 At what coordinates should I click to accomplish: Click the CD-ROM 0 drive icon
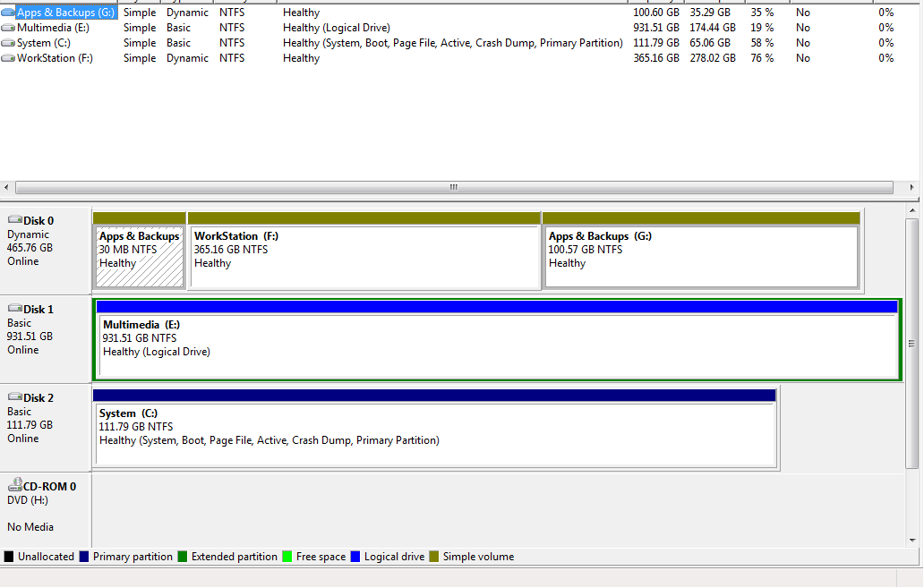pos(14,486)
